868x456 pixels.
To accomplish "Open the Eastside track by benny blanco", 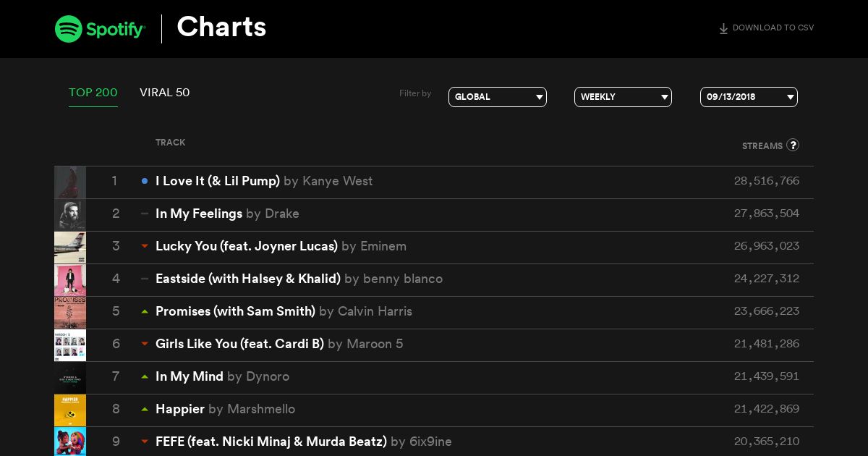I will point(248,279).
